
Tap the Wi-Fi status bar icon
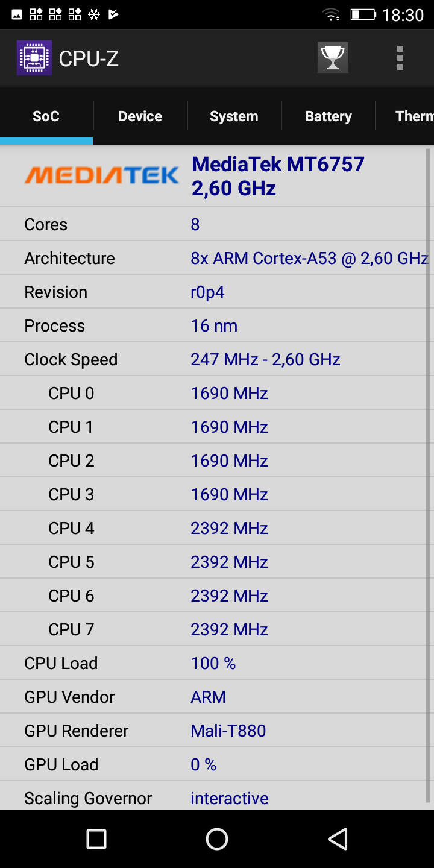(331, 14)
